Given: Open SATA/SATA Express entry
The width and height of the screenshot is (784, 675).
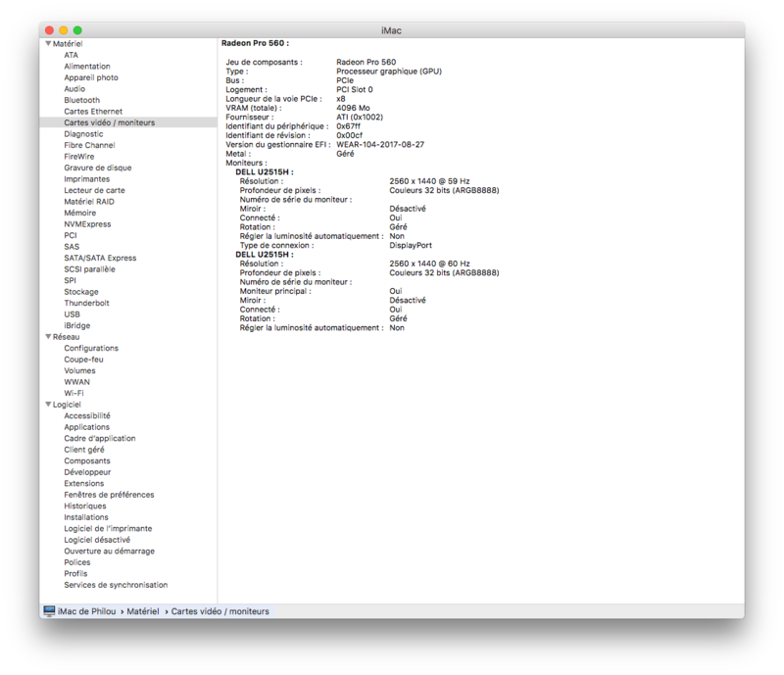Looking at the screenshot, I should [x=100, y=258].
